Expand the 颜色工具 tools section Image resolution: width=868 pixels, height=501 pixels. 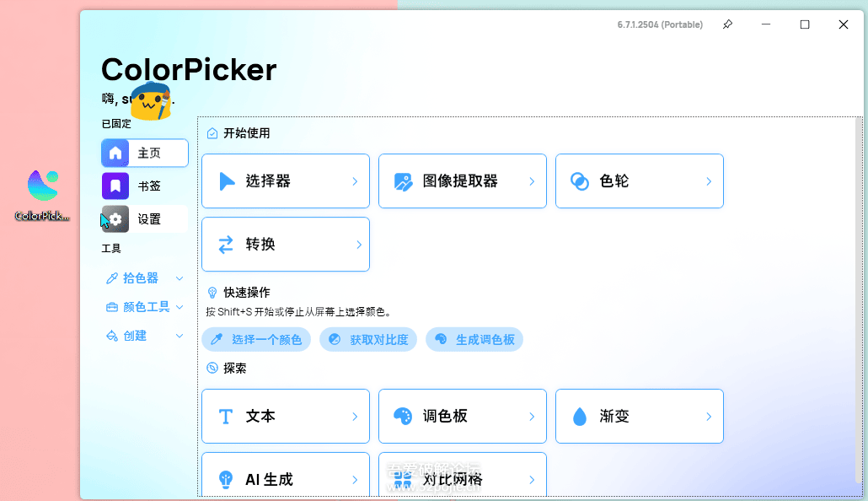pos(142,307)
